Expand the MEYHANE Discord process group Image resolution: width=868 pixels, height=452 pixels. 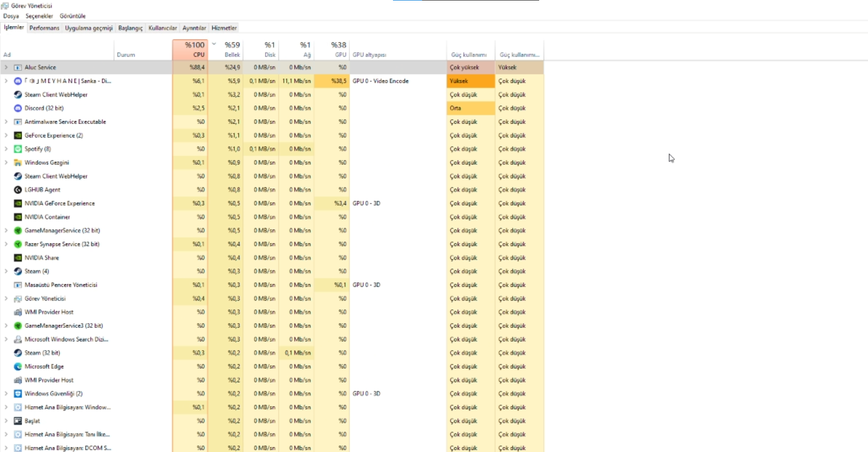click(x=6, y=81)
